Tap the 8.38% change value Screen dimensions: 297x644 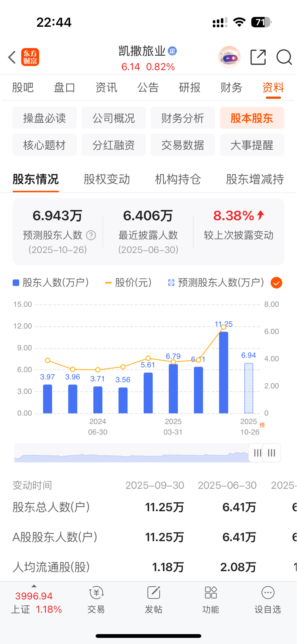(x=239, y=215)
